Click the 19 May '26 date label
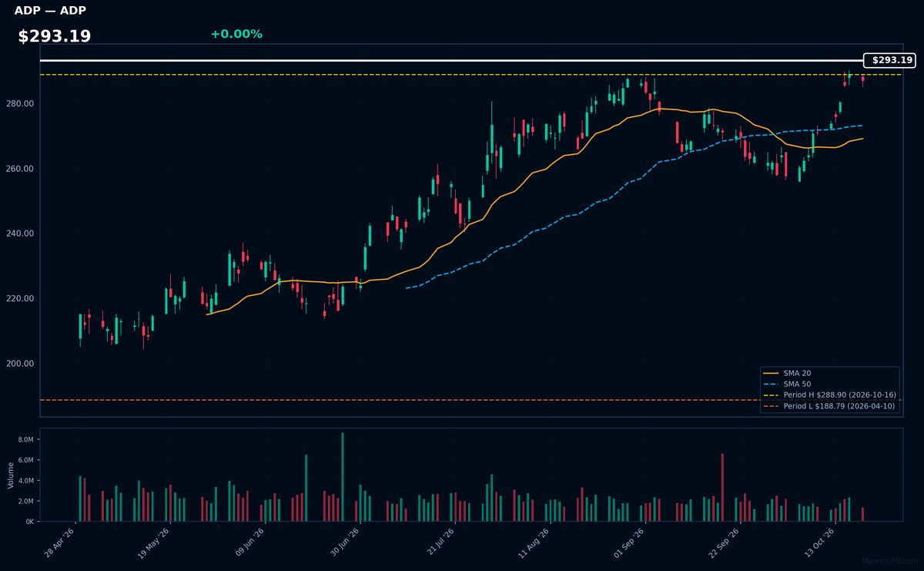This screenshot has height=571, width=924. pos(155,542)
